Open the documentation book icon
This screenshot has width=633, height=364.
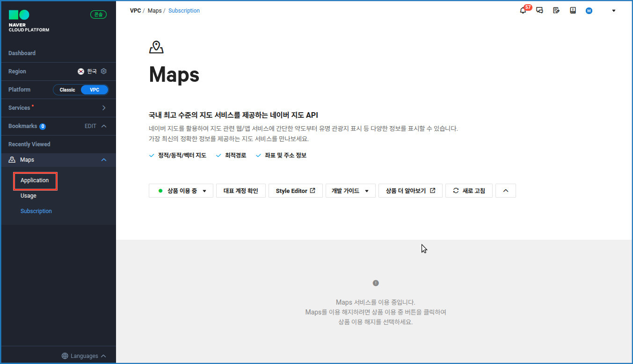coord(573,11)
